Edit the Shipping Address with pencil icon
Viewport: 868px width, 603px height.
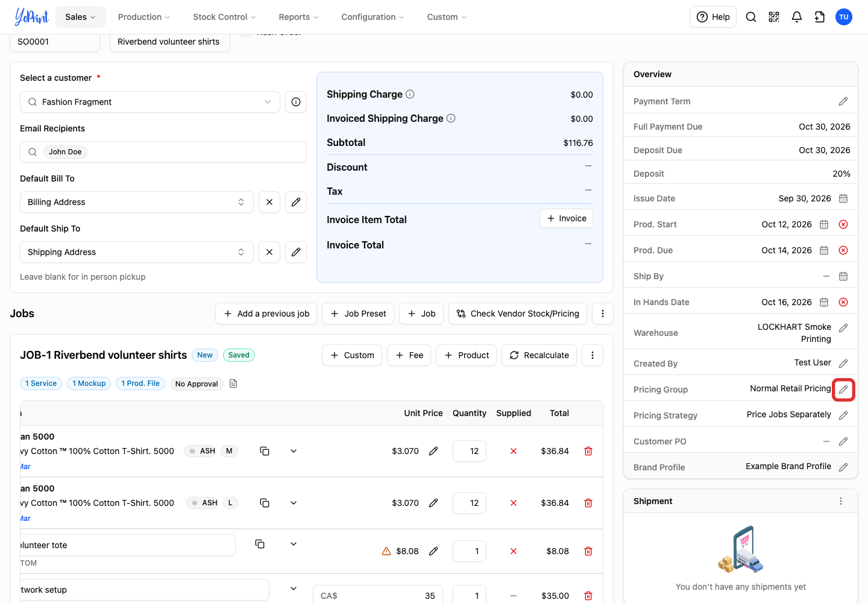296,252
